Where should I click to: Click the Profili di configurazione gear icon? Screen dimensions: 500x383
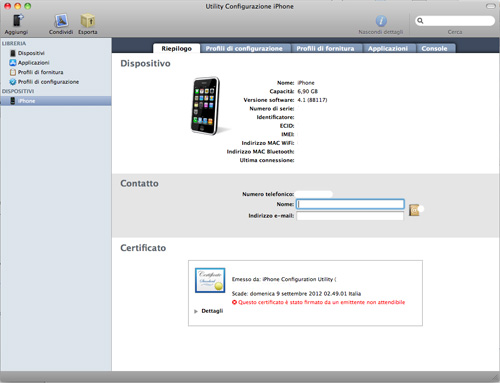13,82
